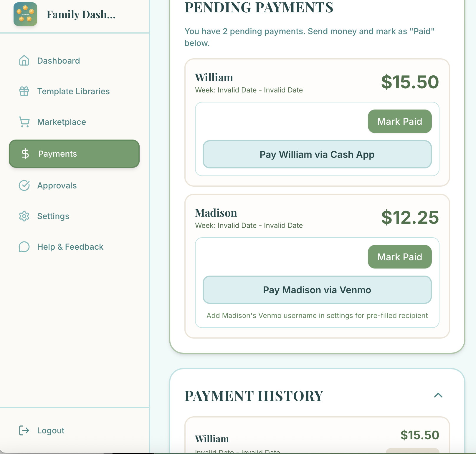Click Logout at the sidebar bottom
Screen dimensions: 476x454
pyautogui.click(x=50, y=430)
